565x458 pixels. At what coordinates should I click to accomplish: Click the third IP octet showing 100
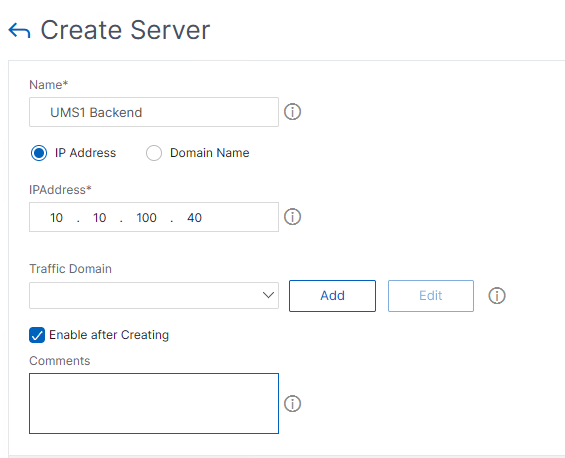pos(146,218)
